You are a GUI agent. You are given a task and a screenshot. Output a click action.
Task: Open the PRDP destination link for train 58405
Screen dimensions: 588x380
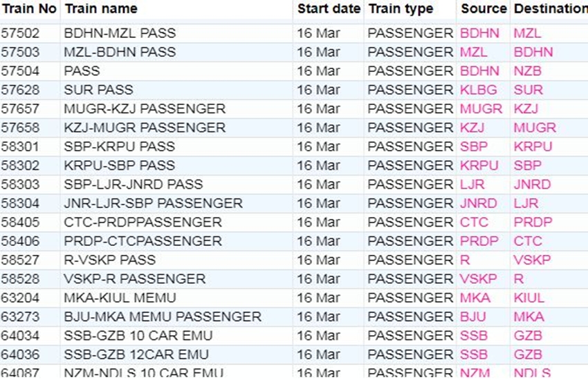(533, 222)
